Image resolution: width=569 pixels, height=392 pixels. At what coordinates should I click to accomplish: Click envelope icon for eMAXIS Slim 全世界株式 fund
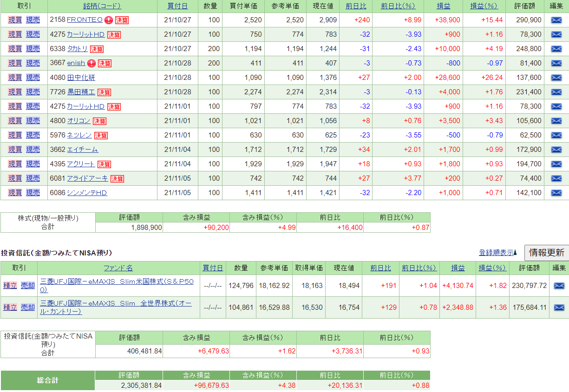click(x=559, y=307)
